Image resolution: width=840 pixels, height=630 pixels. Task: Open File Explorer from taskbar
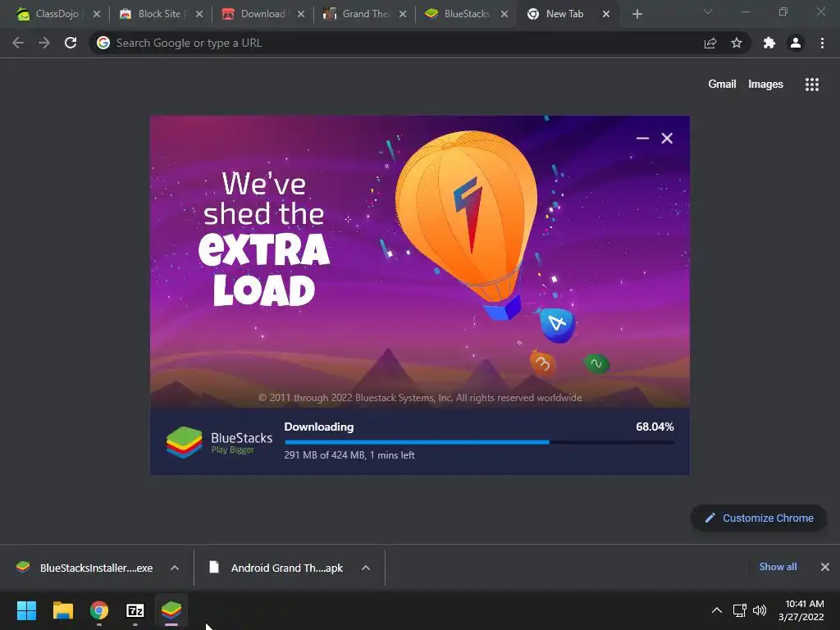(x=62, y=610)
